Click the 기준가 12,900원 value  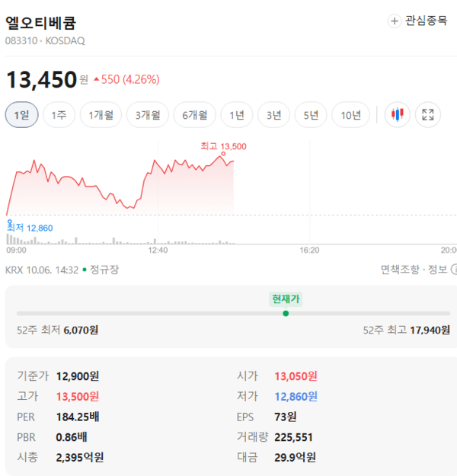(x=78, y=376)
